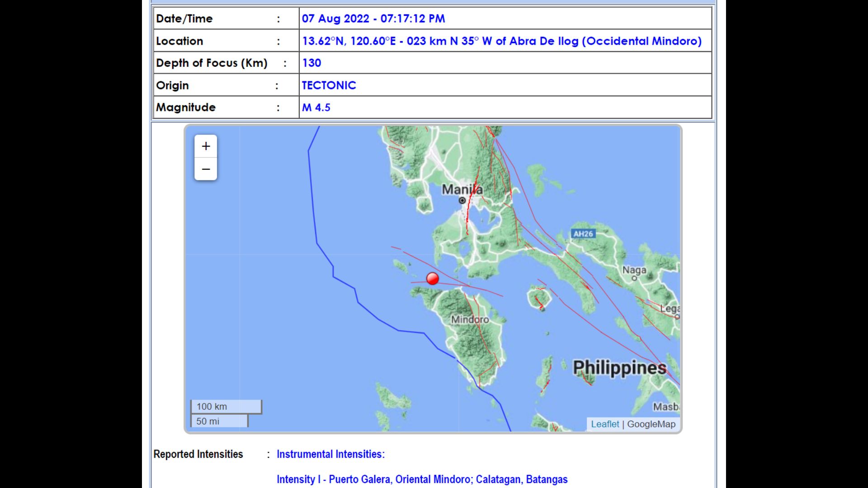Click the Manila city marker
The height and width of the screenshot is (488, 868).
click(462, 201)
